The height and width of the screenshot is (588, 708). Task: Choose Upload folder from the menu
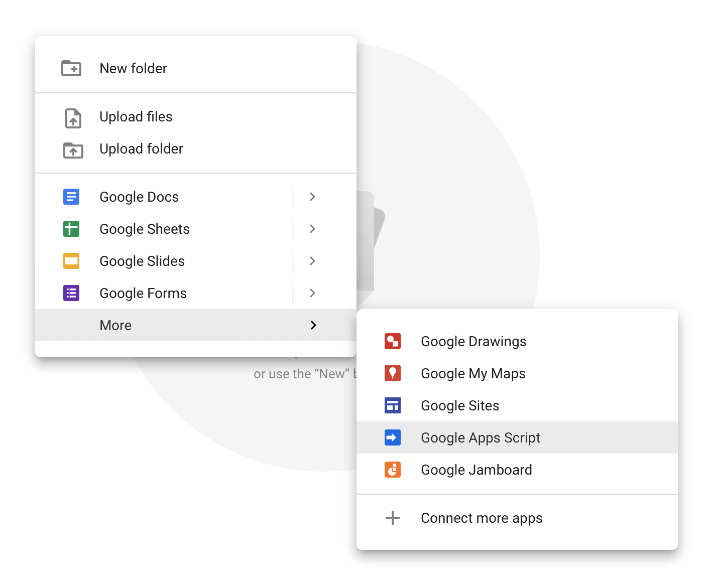pyautogui.click(x=196, y=149)
